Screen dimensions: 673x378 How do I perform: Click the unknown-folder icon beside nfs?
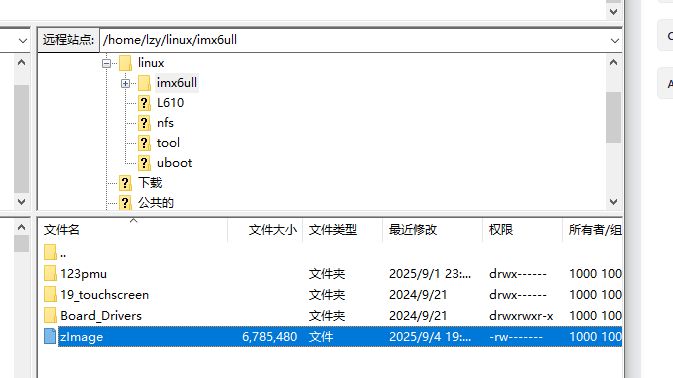pyautogui.click(x=144, y=123)
